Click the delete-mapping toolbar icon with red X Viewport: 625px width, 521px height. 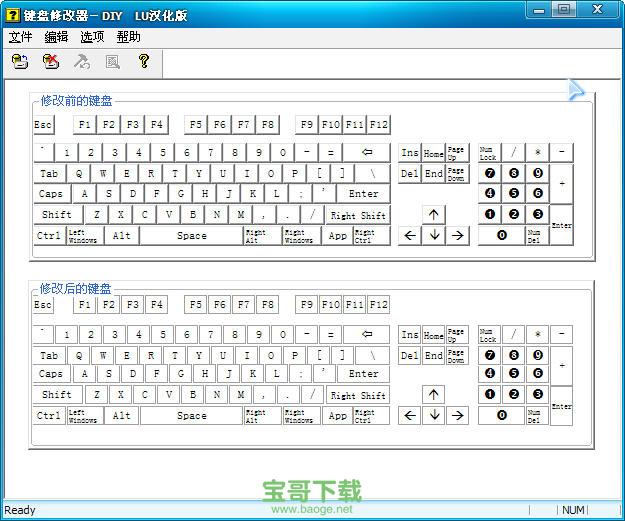[x=51, y=62]
